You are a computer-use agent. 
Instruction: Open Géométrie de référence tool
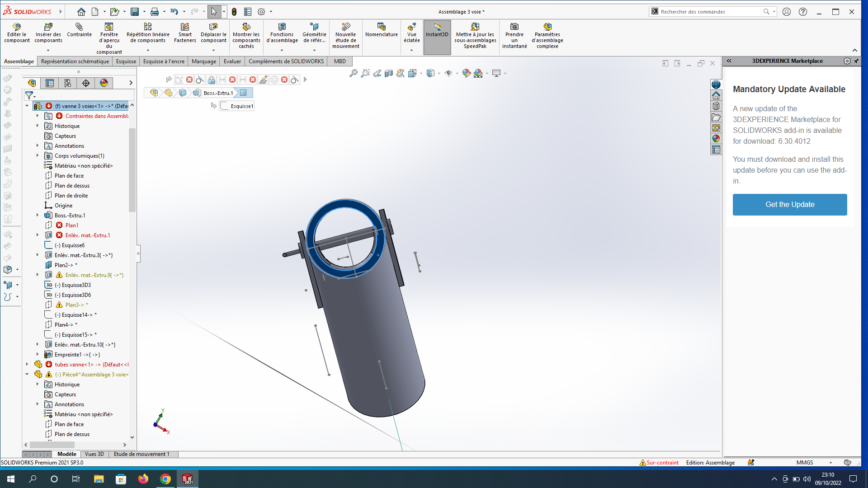click(x=314, y=33)
